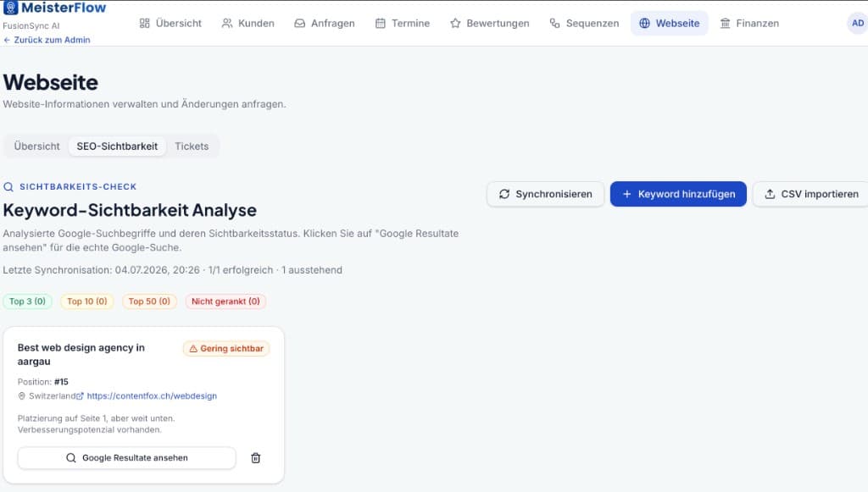
Task: Filter by Top 50 (0) badge
Action: [149, 301]
